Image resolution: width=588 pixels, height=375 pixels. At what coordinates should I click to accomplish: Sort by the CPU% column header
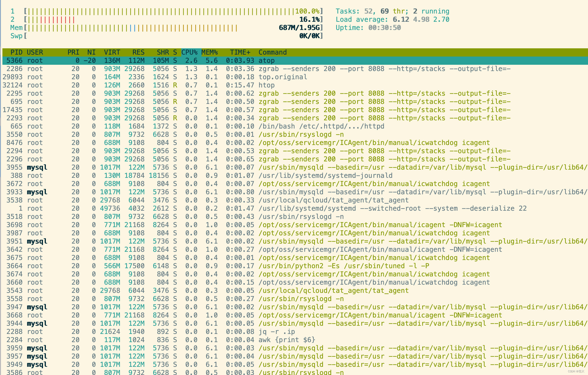[x=189, y=52]
